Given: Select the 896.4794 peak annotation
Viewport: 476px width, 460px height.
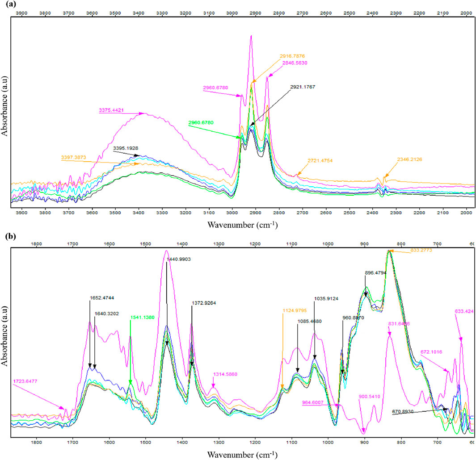Looking at the screenshot, I should tap(375, 273).
